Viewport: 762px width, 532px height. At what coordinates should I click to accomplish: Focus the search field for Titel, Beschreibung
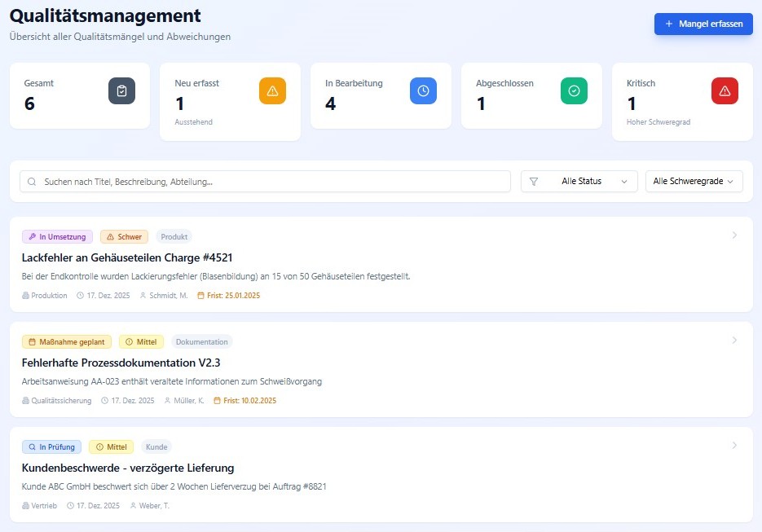269,182
